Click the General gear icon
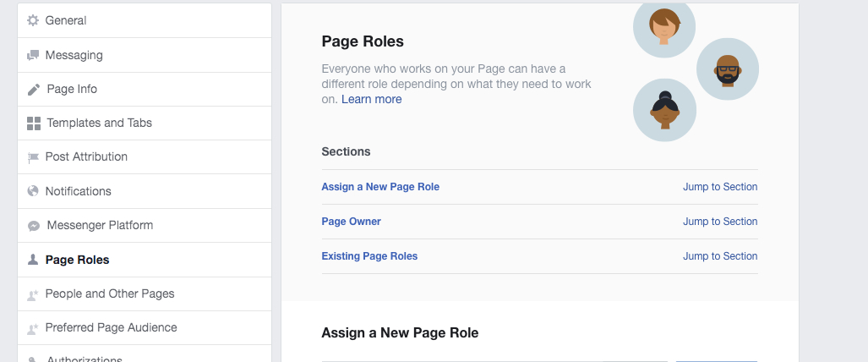868x362 pixels. (33, 20)
